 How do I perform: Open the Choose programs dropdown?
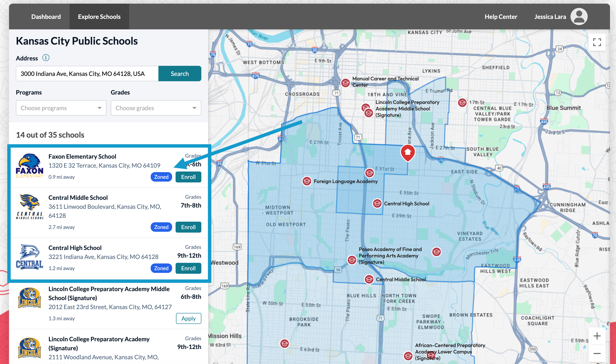tap(61, 108)
